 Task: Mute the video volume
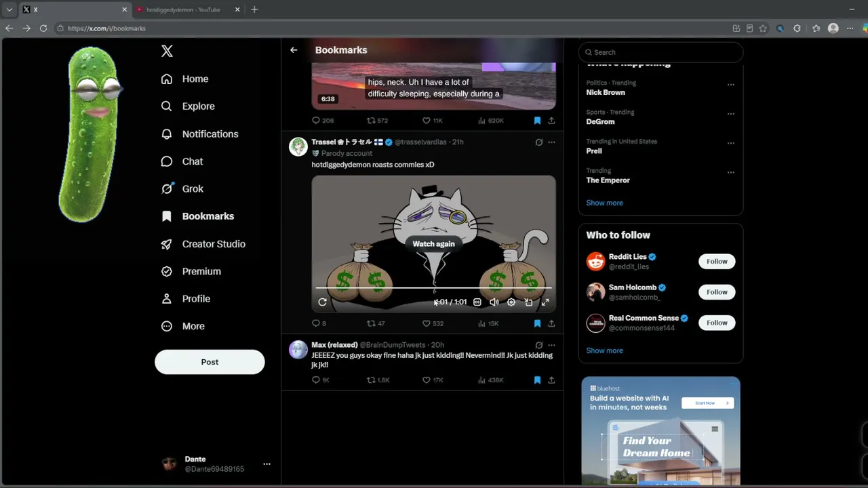494,302
